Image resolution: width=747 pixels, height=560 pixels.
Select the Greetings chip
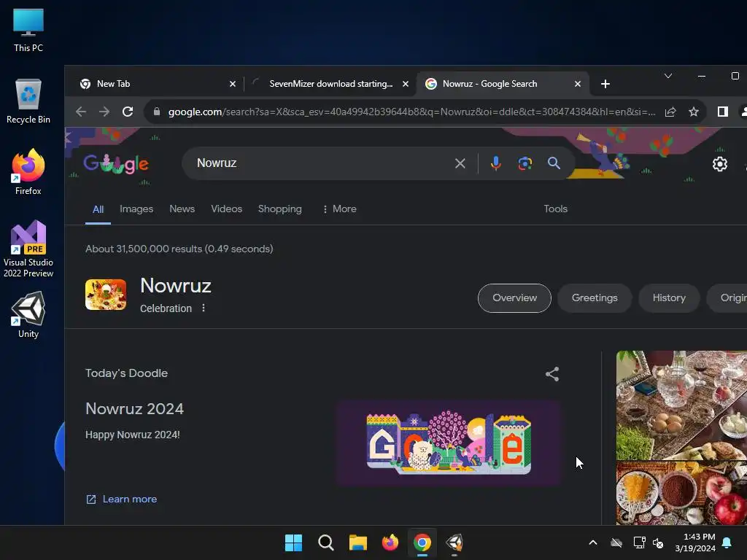point(595,298)
